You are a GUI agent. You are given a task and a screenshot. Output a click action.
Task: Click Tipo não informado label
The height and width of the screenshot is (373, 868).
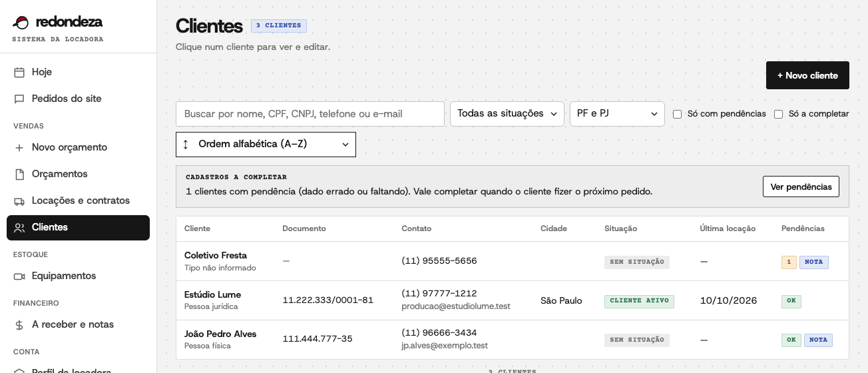point(220,268)
